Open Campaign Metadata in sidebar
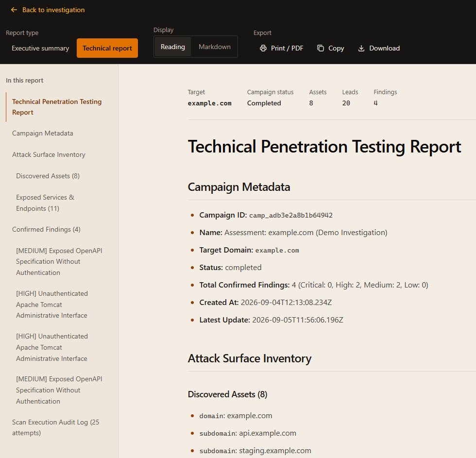Image resolution: width=476 pixels, height=458 pixels. tap(43, 133)
